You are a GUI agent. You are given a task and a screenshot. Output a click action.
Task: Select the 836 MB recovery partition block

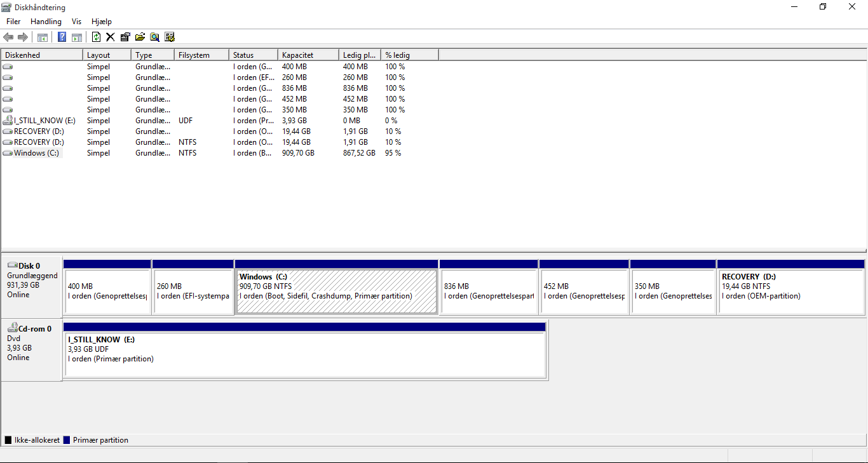[489, 286]
